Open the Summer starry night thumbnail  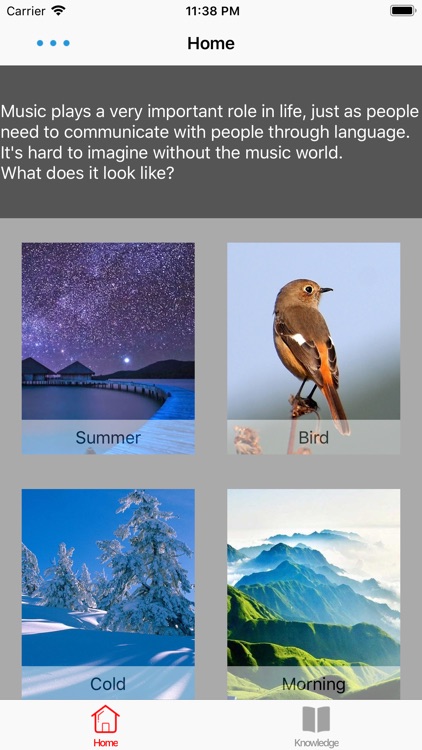tap(108, 348)
